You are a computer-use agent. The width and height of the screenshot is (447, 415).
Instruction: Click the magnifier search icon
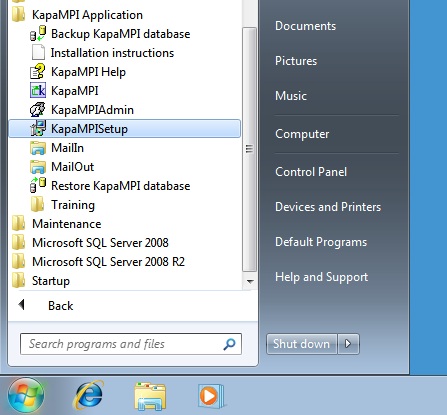(x=229, y=344)
